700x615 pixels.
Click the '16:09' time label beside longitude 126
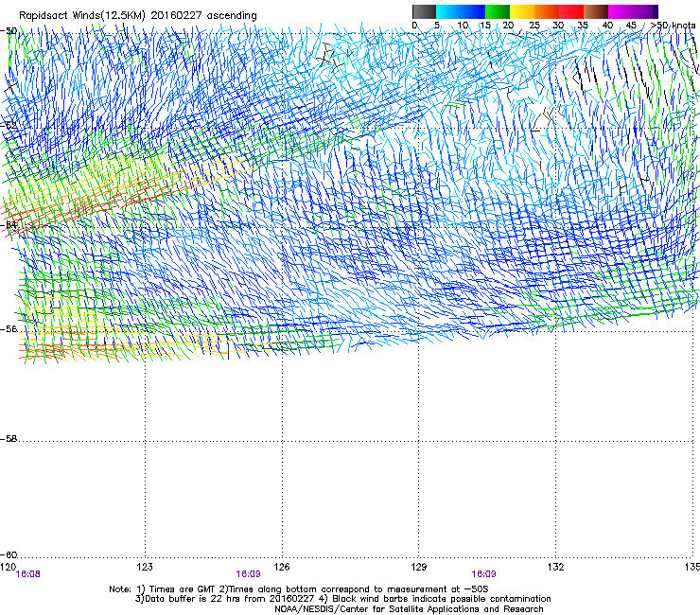[248, 574]
